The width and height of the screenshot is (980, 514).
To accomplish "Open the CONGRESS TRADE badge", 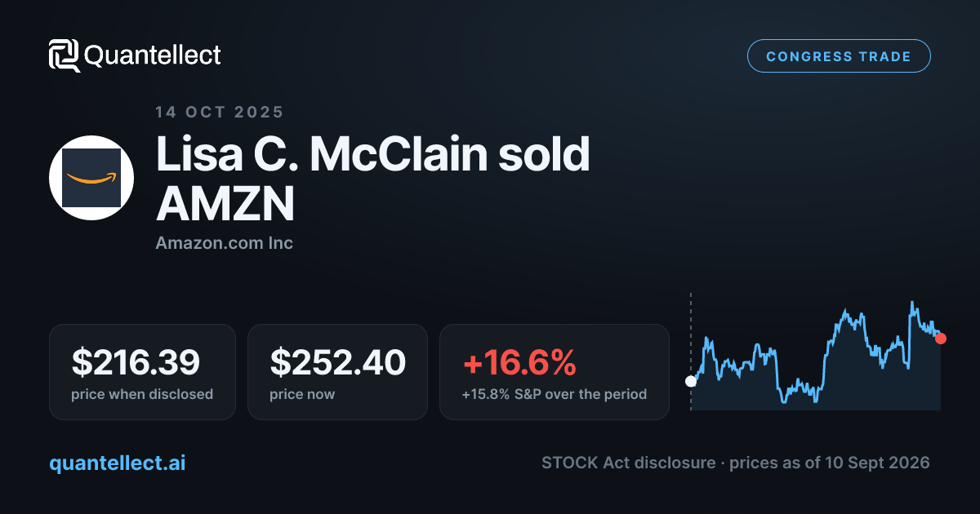I will (x=839, y=56).
